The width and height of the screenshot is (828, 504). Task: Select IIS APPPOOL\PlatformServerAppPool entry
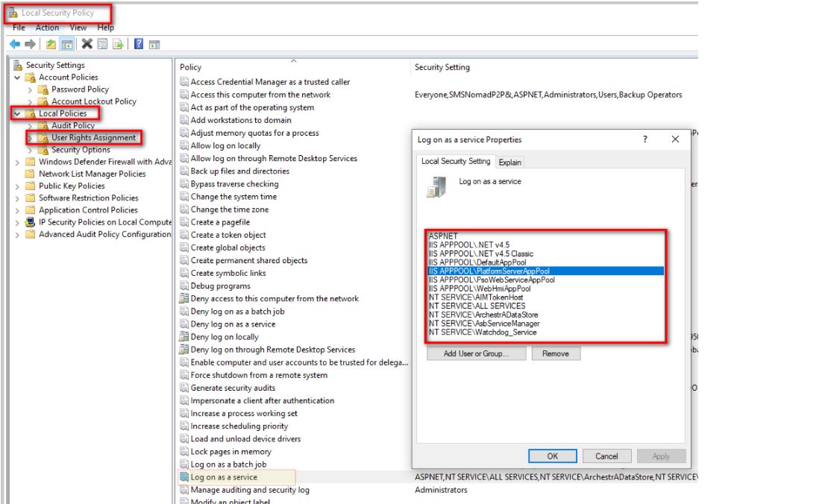[x=546, y=271]
